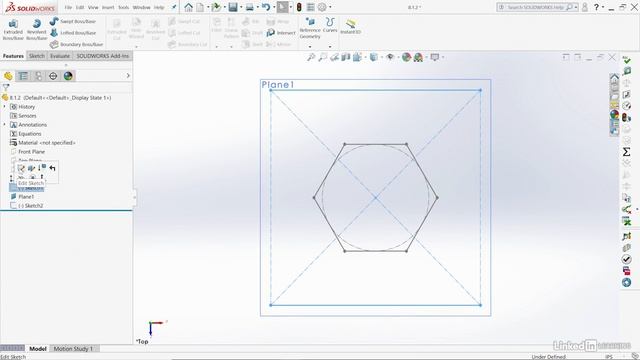640x360 pixels.
Task: Expand the Reference Geometry dropdown arrow
Action: coord(310,46)
